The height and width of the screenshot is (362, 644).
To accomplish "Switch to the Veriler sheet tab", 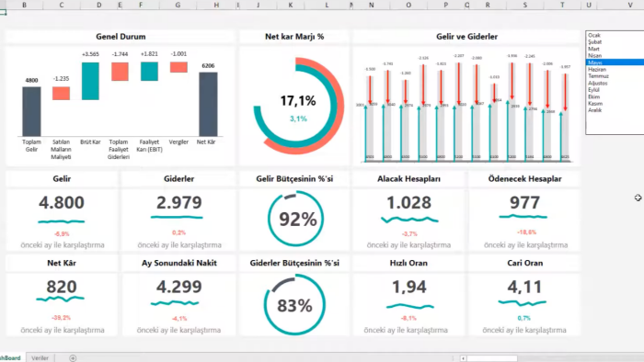I will coord(40,358).
